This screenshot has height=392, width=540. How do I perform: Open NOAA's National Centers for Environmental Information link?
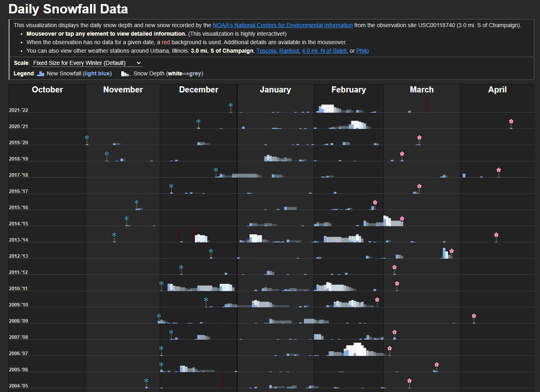click(283, 25)
